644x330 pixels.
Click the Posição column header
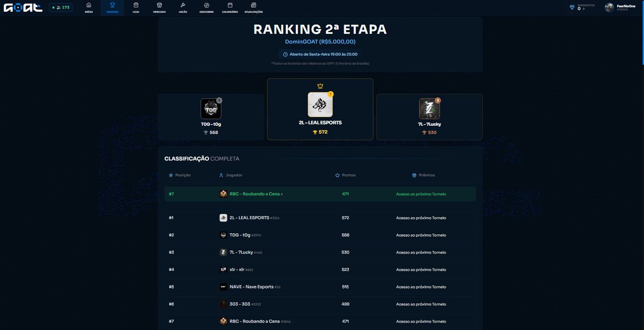[180, 175]
